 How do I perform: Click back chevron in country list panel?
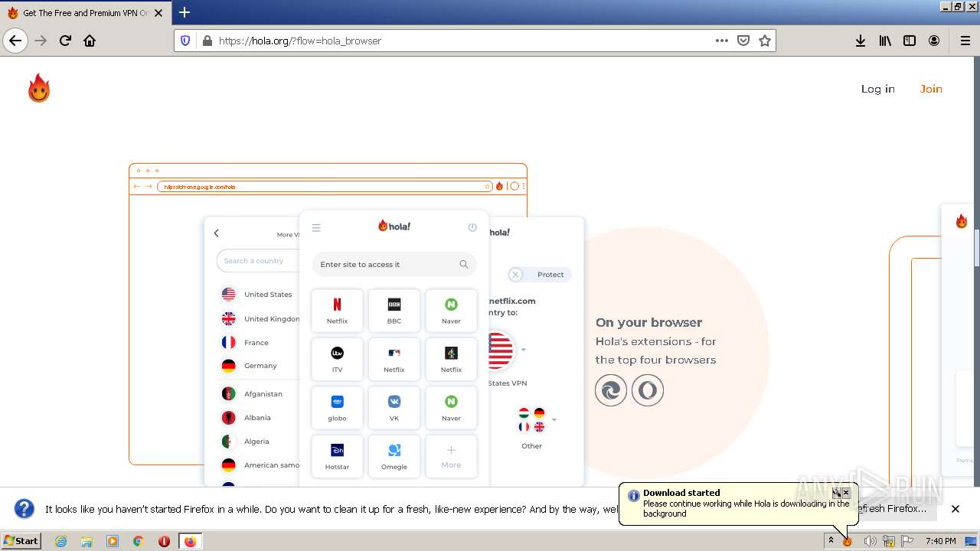coord(216,233)
